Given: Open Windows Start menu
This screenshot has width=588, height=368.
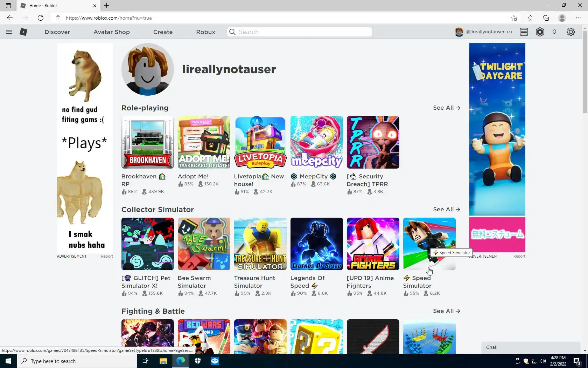Looking at the screenshot, I should click(8, 361).
